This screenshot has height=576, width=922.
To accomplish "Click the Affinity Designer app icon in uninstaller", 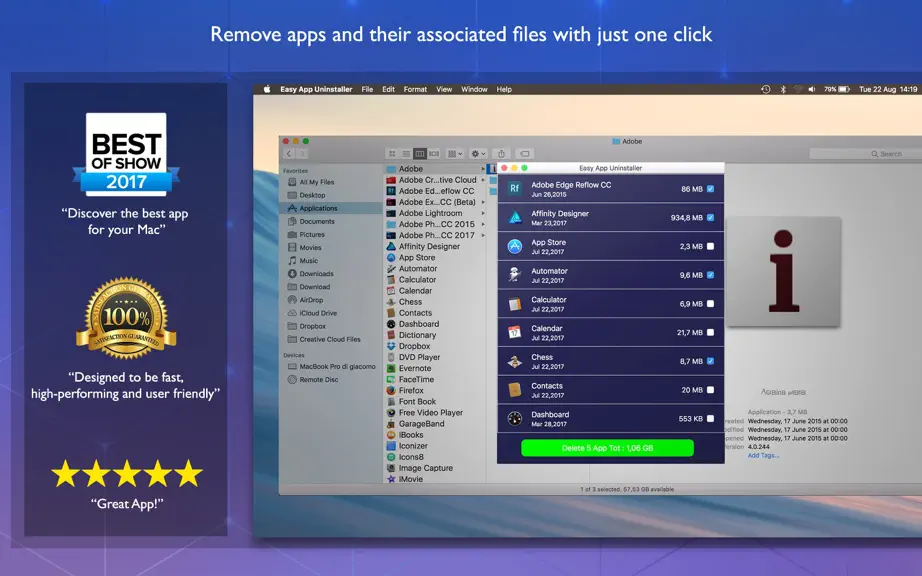I will (x=515, y=217).
